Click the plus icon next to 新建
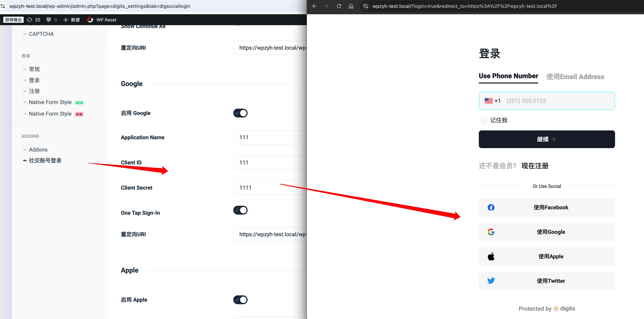The width and height of the screenshot is (644, 319). [66, 20]
